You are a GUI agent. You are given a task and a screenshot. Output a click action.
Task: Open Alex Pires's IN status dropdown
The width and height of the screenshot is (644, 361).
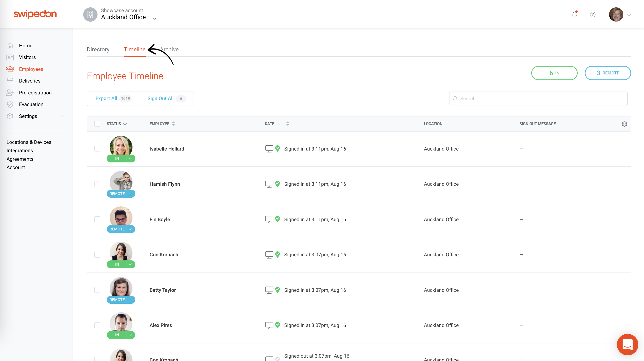point(130,335)
